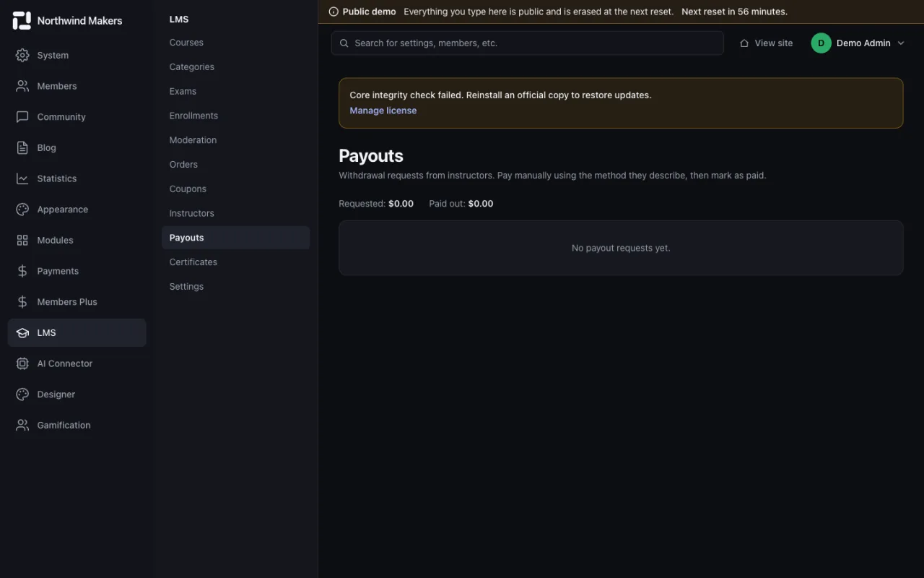This screenshot has height=578, width=924.
Task: Focus the settings and members search field
Action: point(527,43)
